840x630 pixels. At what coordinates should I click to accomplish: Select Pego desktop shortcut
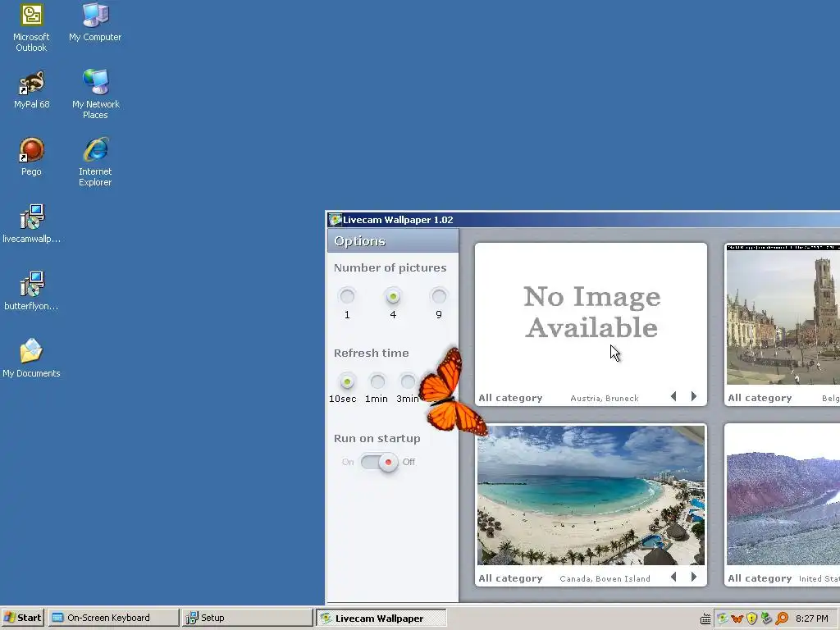click(31, 157)
